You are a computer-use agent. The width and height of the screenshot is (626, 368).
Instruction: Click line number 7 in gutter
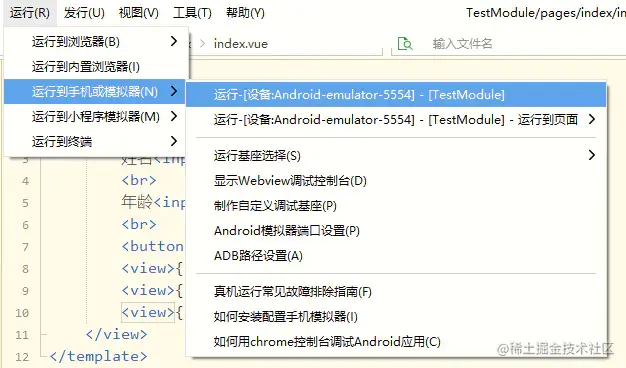25,247
